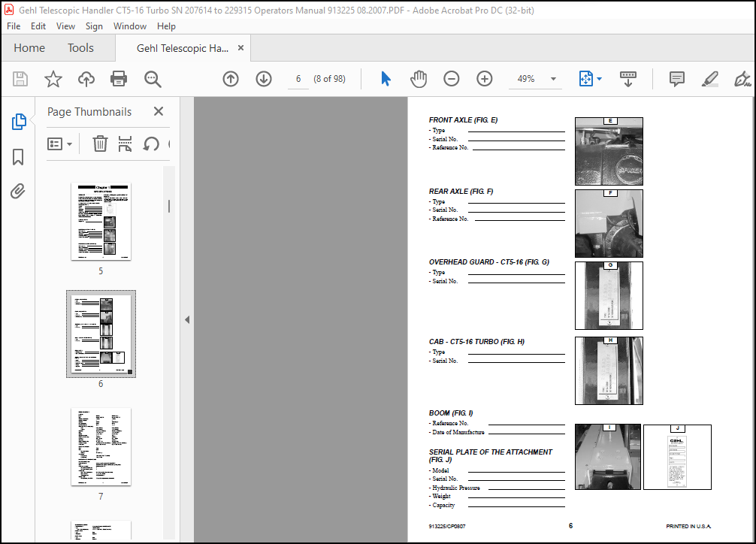Click the page number input field
The width and height of the screenshot is (756, 544).
[x=298, y=79]
